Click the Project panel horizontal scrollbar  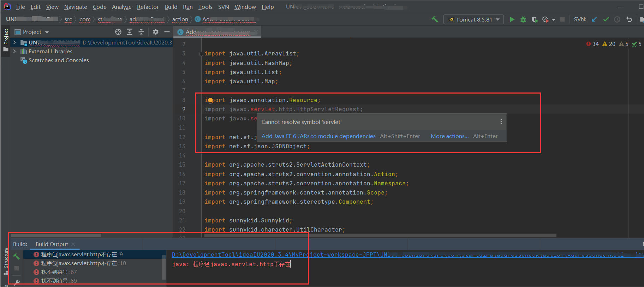[x=56, y=235]
